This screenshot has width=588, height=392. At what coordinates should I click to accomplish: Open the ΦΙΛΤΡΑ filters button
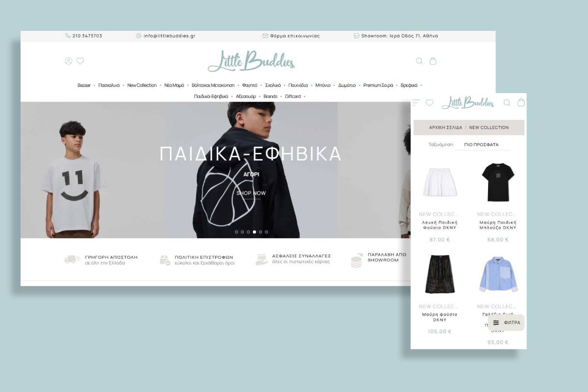(x=506, y=322)
